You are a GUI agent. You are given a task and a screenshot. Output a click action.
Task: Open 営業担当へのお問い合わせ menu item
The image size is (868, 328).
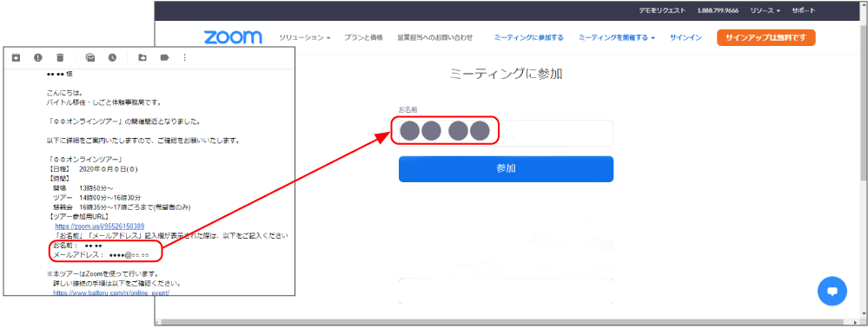point(435,37)
